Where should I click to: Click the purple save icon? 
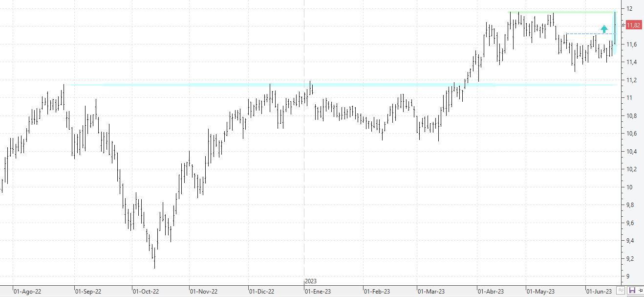pyautogui.click(x=631, y=291)
